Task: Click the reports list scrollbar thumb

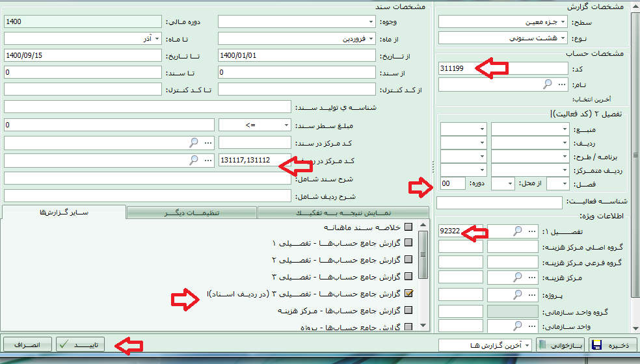Action: pyautogui.click(x=423, y=254)
